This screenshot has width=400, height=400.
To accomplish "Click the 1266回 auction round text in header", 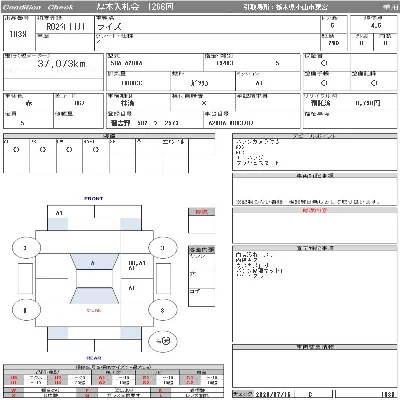I will (x=160, y=7).
